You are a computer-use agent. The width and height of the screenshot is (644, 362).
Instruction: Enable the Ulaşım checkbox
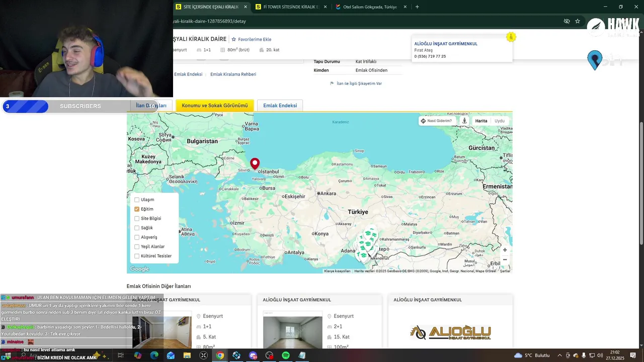137,200
